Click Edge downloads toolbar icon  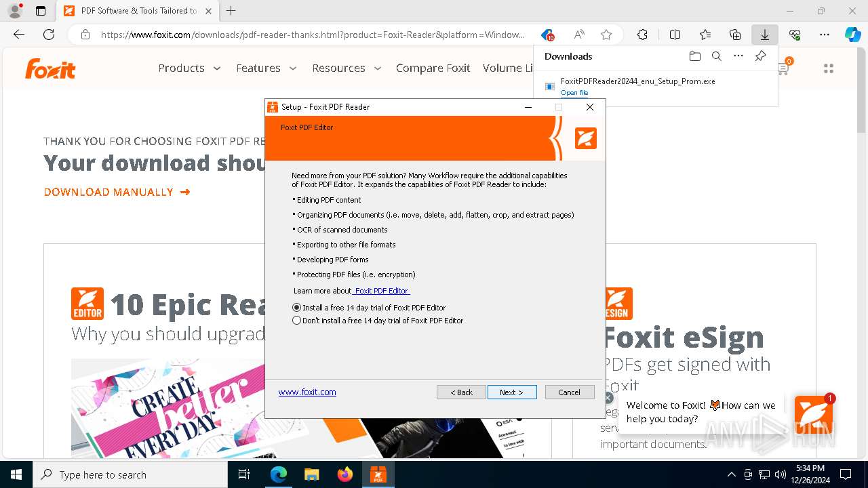coord(764,35)
